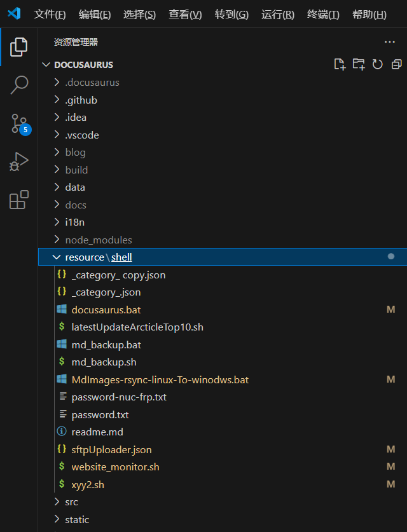Image resolution: width=407 pixels, height=532 pixels.
Task: Click the docusaurus.bat Windows file icon
Action: click(62, 310)
